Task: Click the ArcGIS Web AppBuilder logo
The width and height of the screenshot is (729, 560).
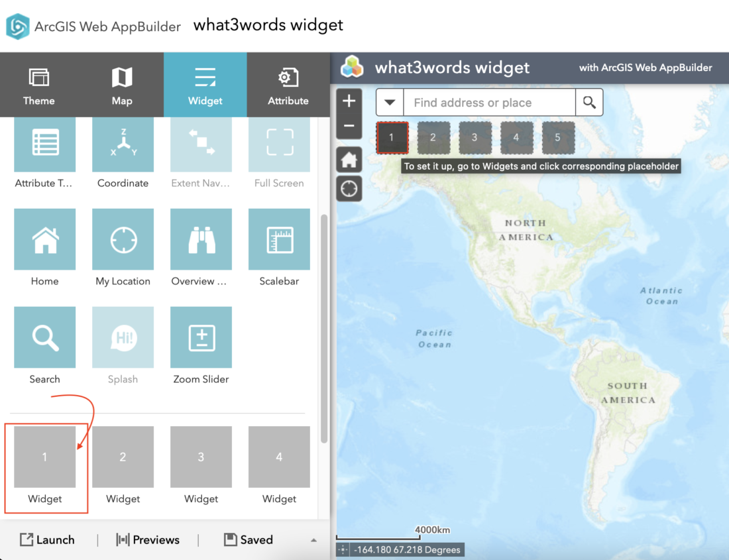Action: point(18,27)
